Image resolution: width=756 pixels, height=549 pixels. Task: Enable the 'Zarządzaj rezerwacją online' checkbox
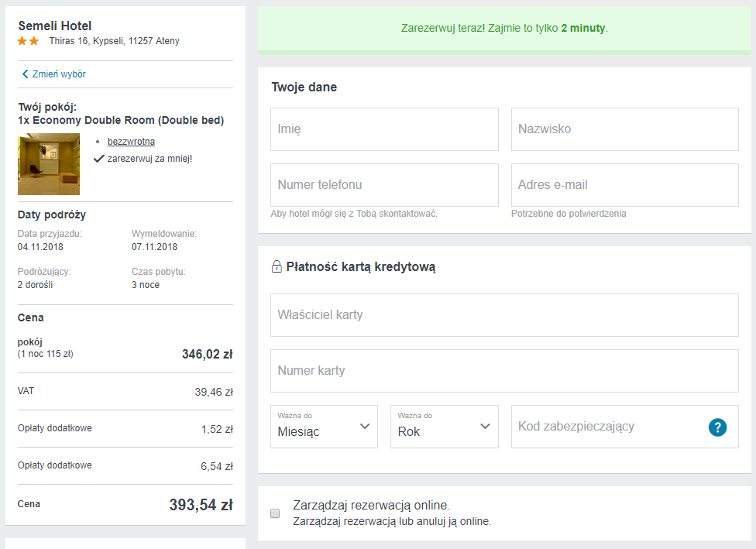click(x=275, y=513)
